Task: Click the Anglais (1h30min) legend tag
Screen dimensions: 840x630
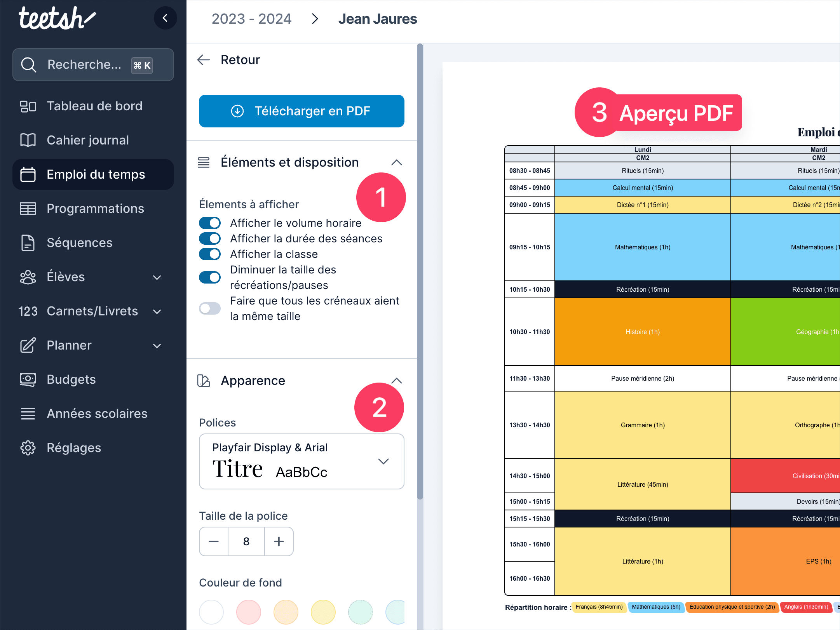Action: click(806, 607)
